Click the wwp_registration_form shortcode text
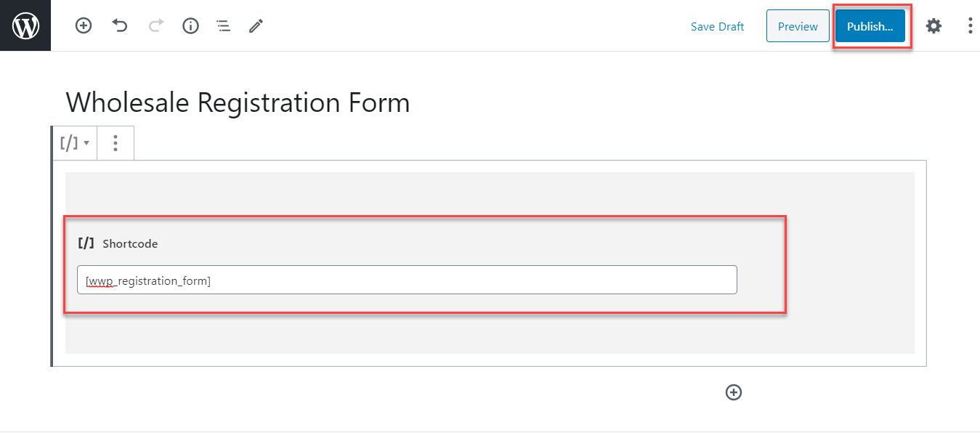This screenshot has width=980, height=433. [x=148, y=280]
